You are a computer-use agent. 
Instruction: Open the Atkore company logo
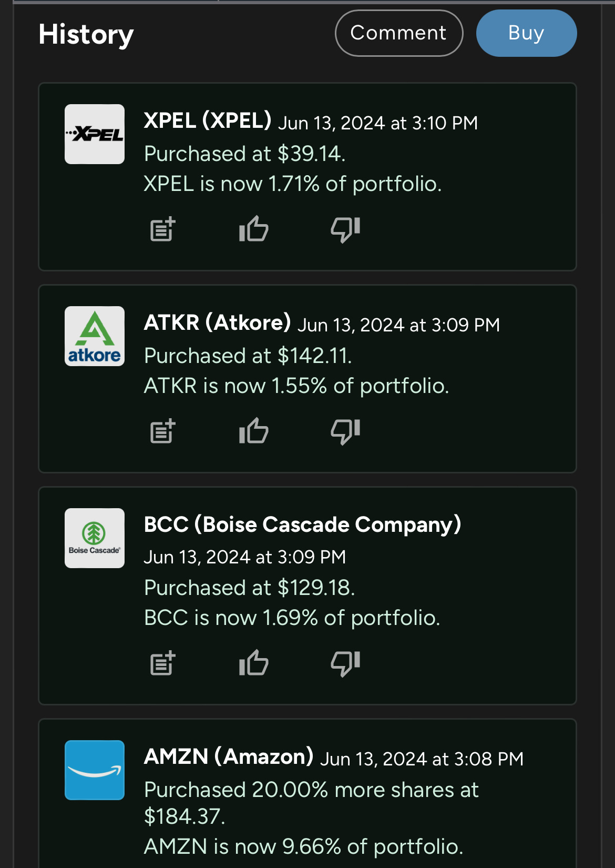[95, 336]
